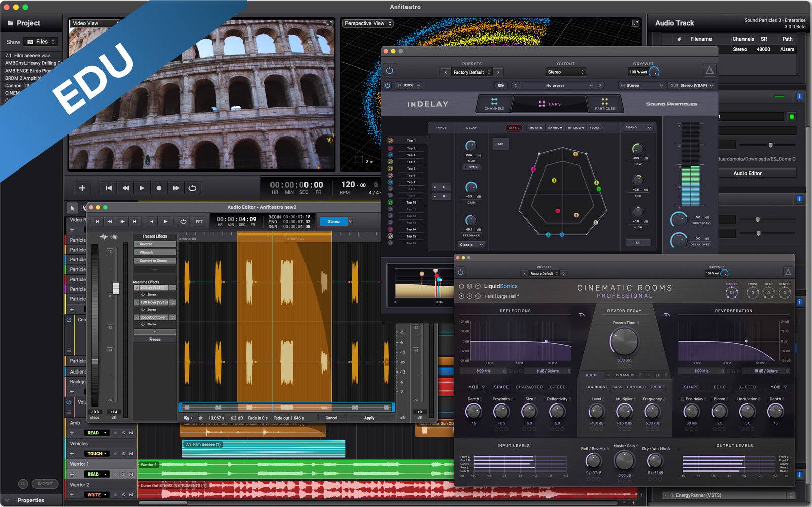Viewport: 812px width, 507px height.
Task: Switch to the Channels tab in InDelay
Action: tap(494, 104)
